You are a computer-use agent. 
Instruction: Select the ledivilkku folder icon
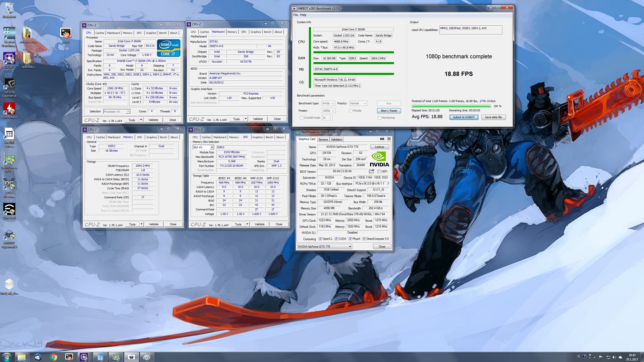[28, 60]
